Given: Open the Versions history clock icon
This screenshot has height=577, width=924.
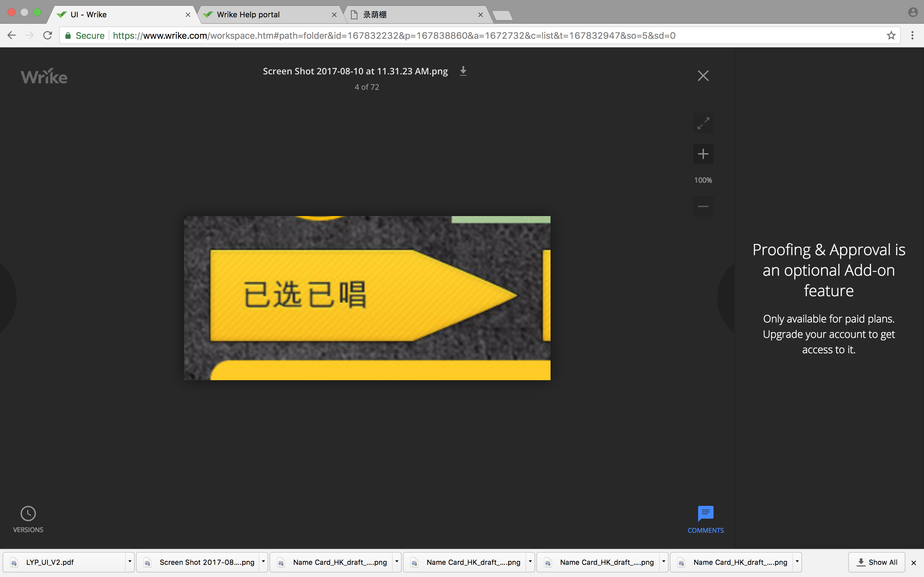Looking at the screenshot, I should click(x=28, y=514).
